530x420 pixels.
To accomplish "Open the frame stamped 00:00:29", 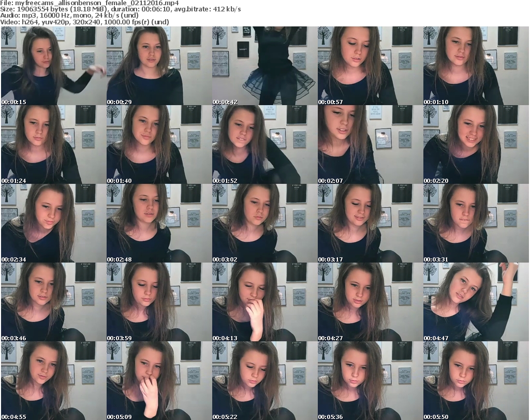I will (x=159, y=66).
